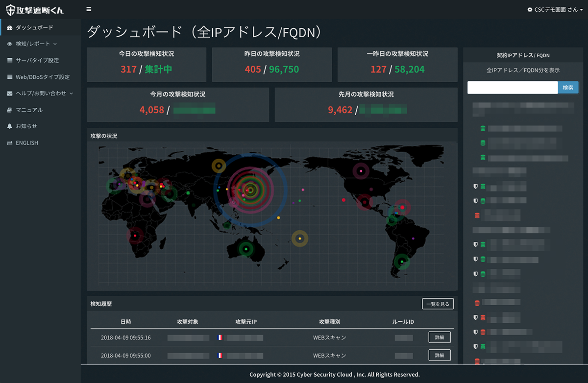Click the envelope icon for ヘルプ/お問い合わせ
The image size is (588, 383).
click(x=10, y=93)
